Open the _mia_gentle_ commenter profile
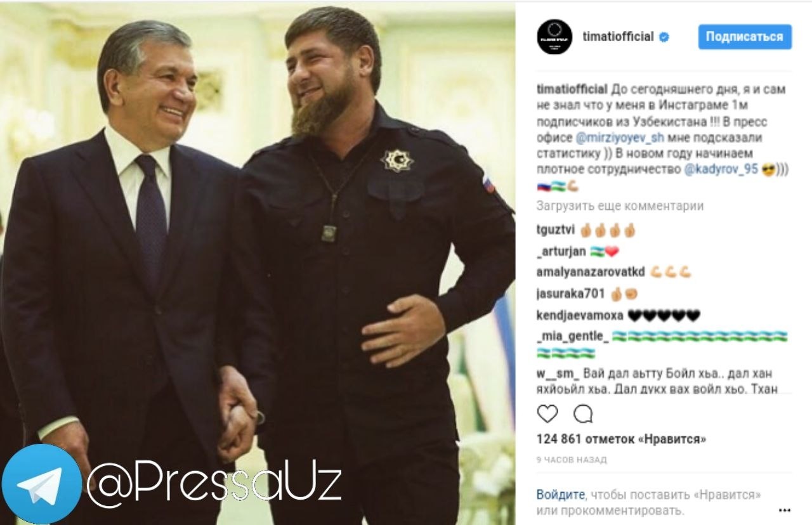 (572, 336)
